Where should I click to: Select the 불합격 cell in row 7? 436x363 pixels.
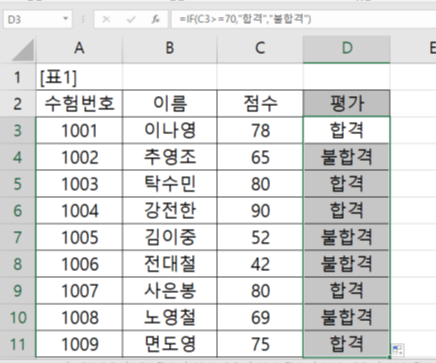(x=347, y=237)
